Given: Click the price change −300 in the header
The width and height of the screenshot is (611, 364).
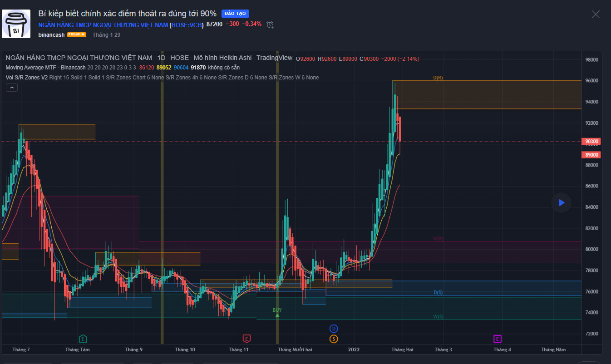Looking at the screenshot, I should click(x=232, y=24).
